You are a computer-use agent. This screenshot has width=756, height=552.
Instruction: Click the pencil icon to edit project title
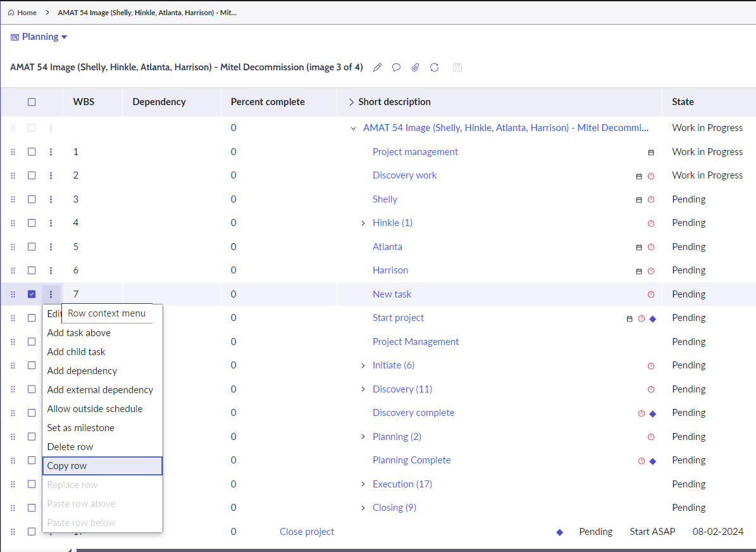(377, 67)
